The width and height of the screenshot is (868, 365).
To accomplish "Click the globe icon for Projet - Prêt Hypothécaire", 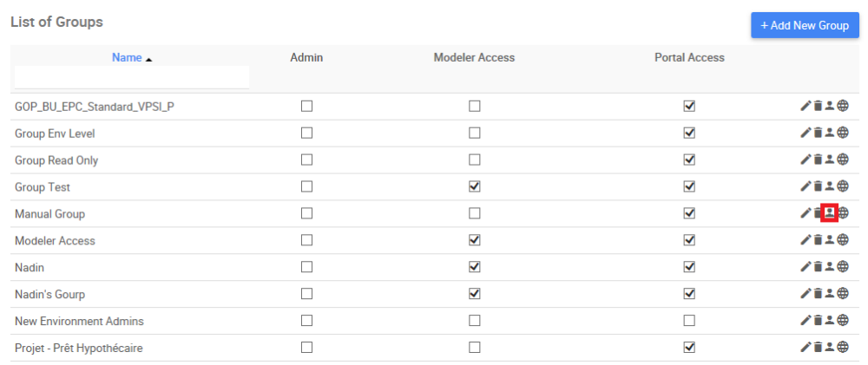I will pyautogui.click(x=842, y=348).
